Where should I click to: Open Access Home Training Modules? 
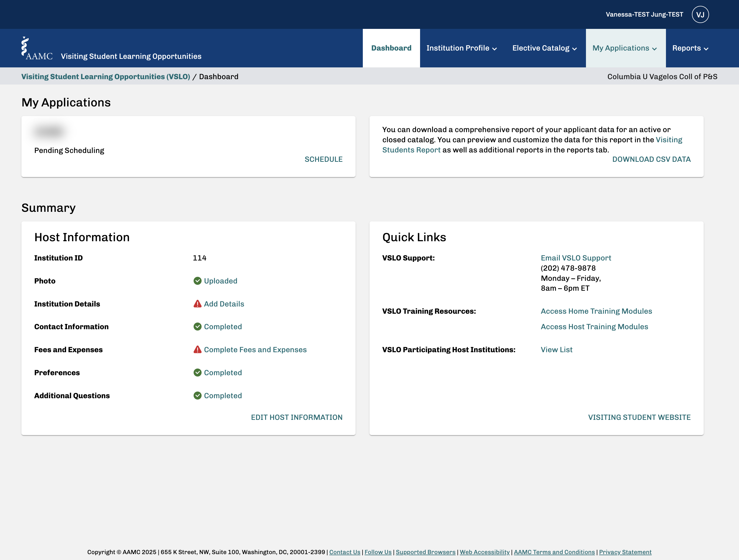596,311
